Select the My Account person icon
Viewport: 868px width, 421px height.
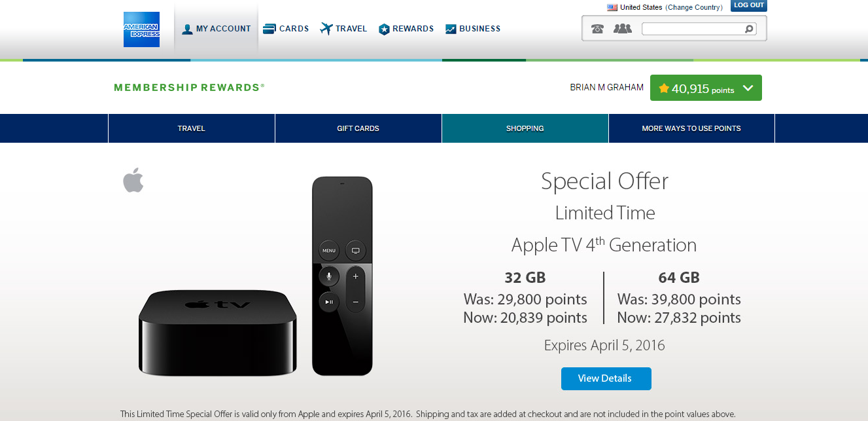coord(187,28)
